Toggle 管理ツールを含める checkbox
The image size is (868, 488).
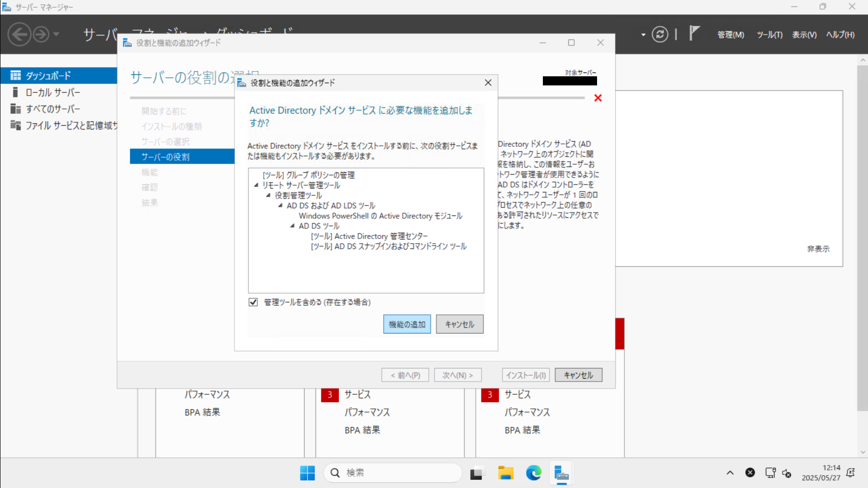coord(253,302)
